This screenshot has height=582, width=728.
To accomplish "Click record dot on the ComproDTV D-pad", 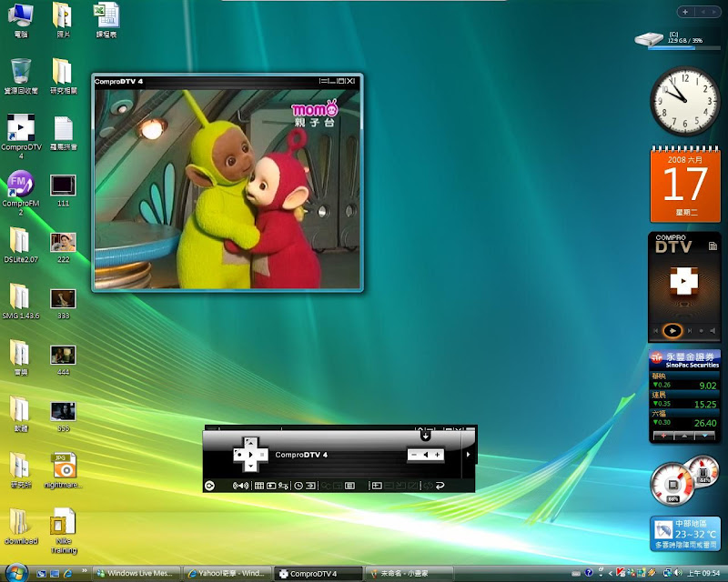I will [x=239, y=455].
